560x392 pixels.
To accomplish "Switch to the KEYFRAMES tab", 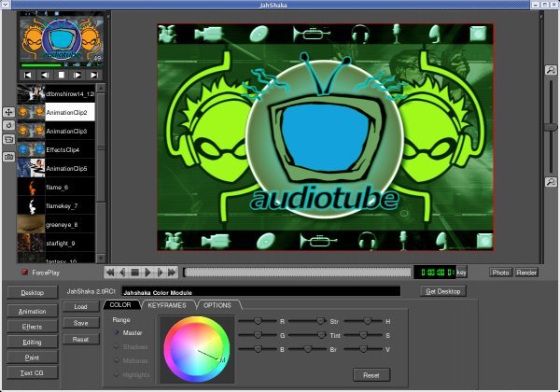I will (x=167, y=305).
